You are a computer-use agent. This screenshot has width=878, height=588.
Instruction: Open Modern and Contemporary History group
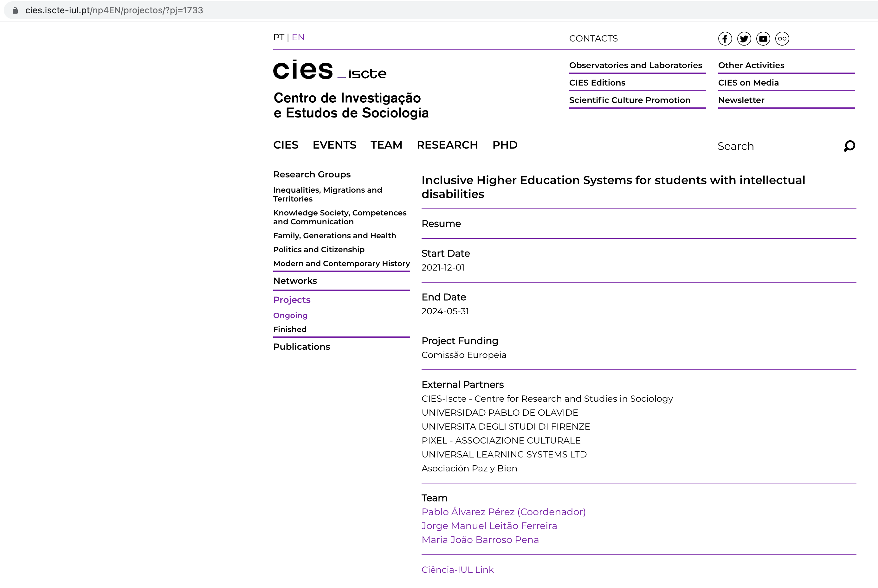click(x=341, y=263)
